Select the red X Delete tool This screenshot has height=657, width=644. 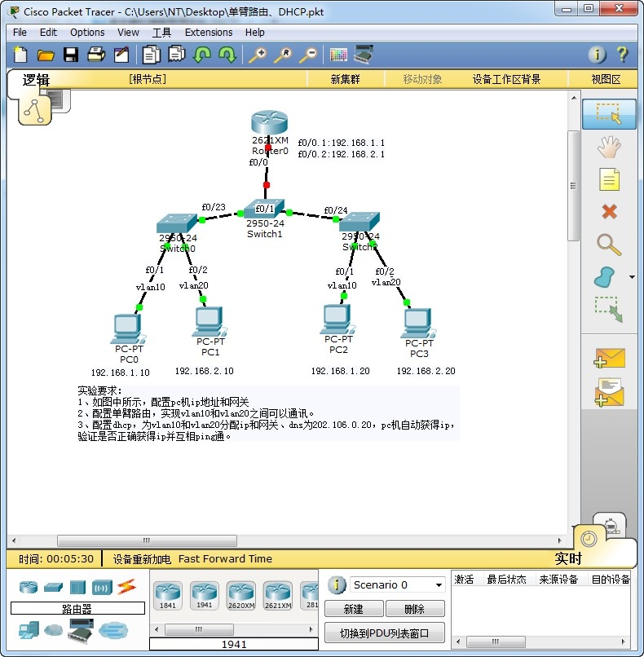[609, 212]
